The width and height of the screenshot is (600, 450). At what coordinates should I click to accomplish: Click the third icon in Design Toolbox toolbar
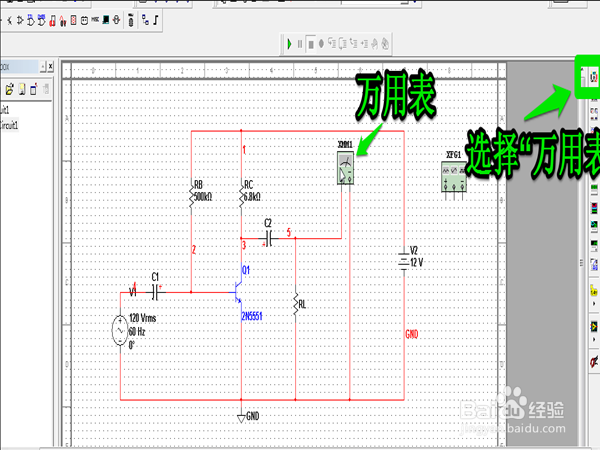[34, 89]
